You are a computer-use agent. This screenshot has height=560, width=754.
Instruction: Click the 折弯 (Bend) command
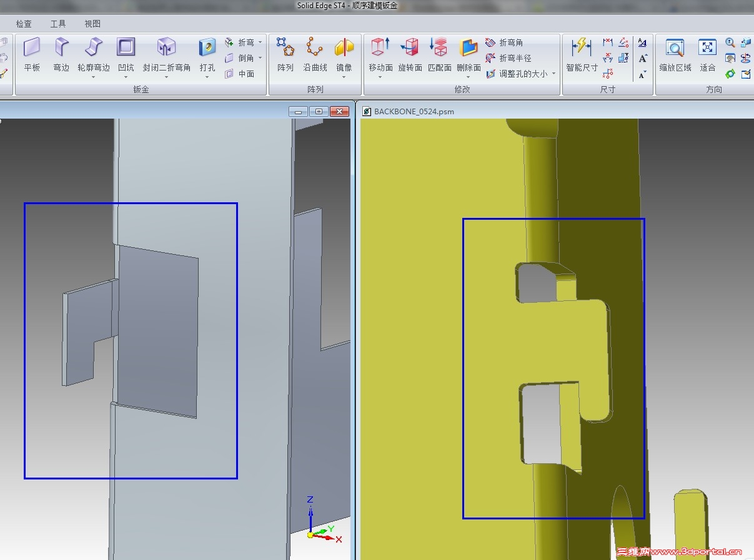[x=239, y=42]
